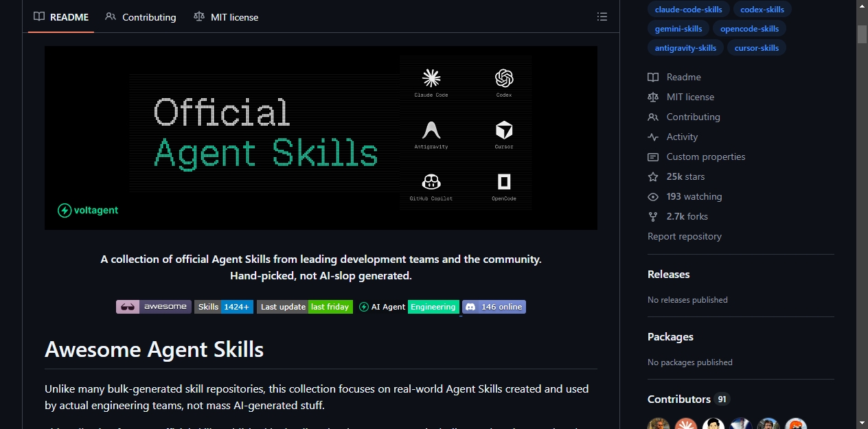This screenshot has width=868, height=429.
Task: Click the eye icon beside 193 watching
Action: 653,196
